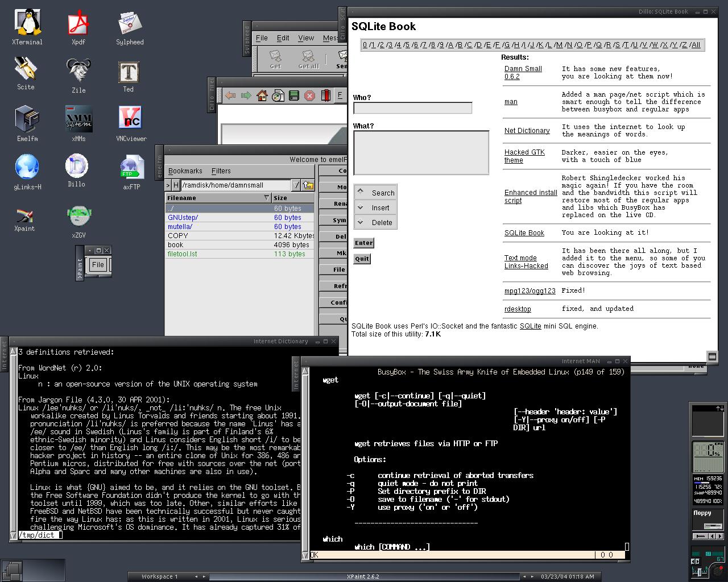Open the Damn Small 0.6.2 link
The height and width of the screenshot is (582, 728).
pos(523,73)
